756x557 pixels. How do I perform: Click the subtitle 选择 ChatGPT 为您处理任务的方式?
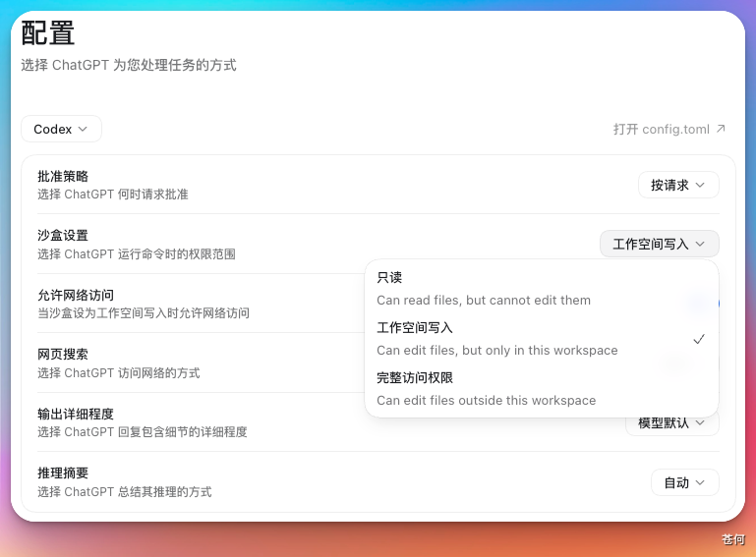[x=129, y=65]
